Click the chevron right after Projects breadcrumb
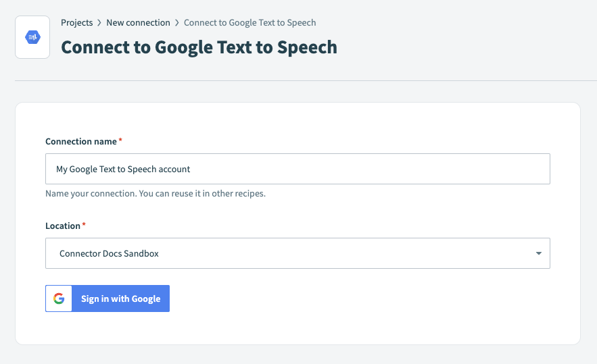Image resolution: width=597 pixels, height=364 pixels. [99, 23]
